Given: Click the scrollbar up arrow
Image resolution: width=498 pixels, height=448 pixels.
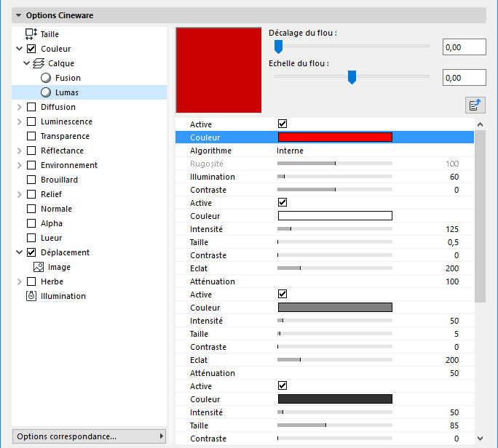Looking at the screenshot, I should (x=481, y=124).
